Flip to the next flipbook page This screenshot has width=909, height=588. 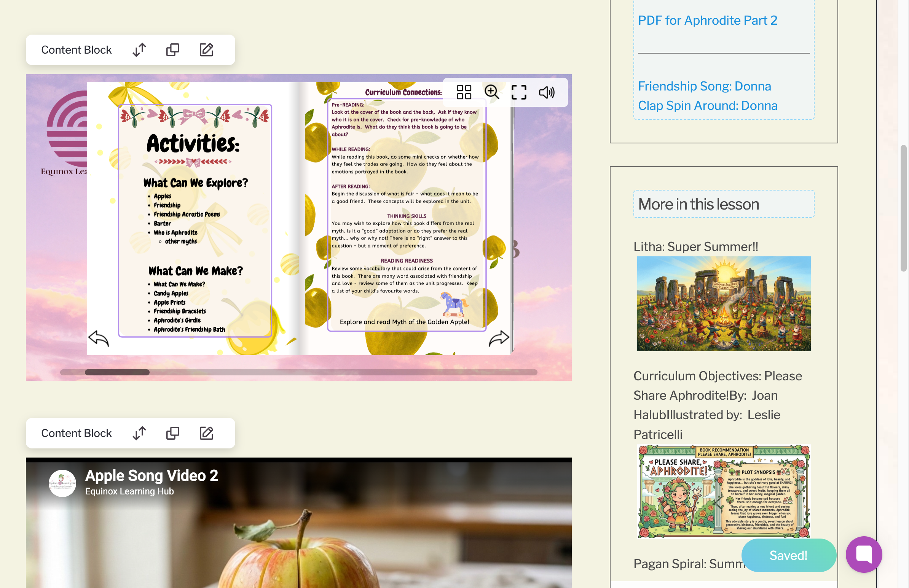click(x=499, y=338)
